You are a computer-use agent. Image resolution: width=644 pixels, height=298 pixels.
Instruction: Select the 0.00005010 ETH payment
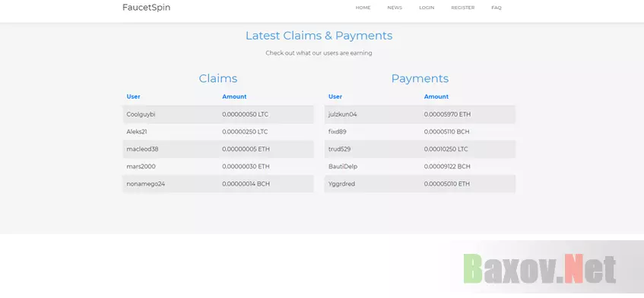pos(447,184)
